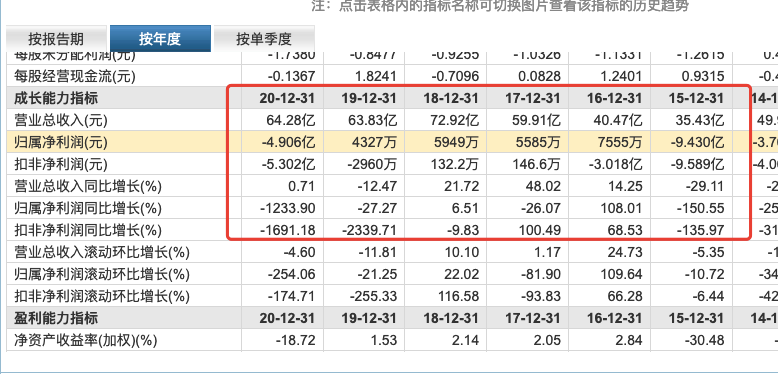Screen dimensions: 778x374
Task: Click 扣非净利润滚动环比增长(%) label
Action: tap(102, 297)
